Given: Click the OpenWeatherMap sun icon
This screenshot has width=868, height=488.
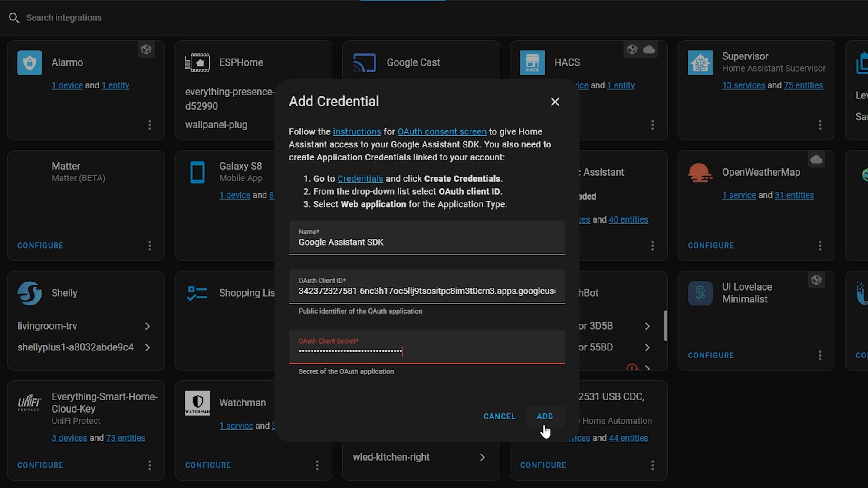Looking at the screenshot, I should (700, 172).
